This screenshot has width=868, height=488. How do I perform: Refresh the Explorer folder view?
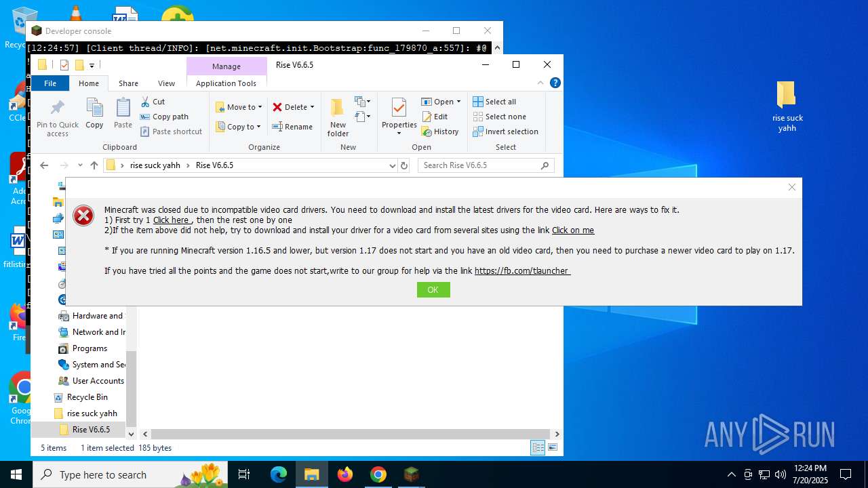point(405,165)
